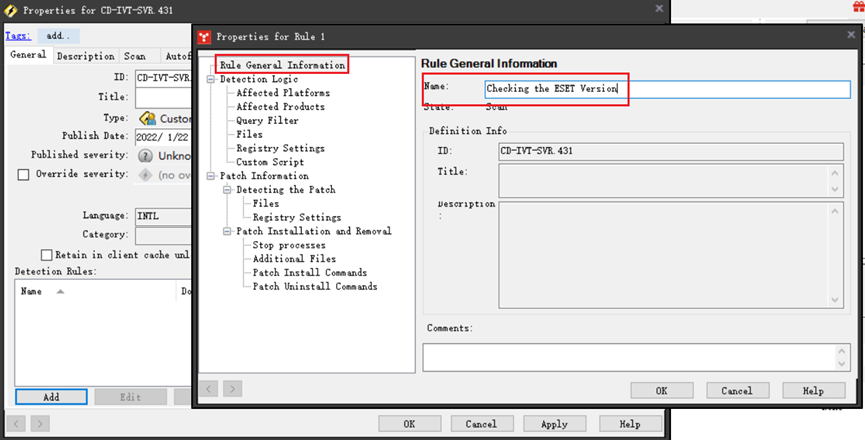Click the Apply button

coord(554,424)
